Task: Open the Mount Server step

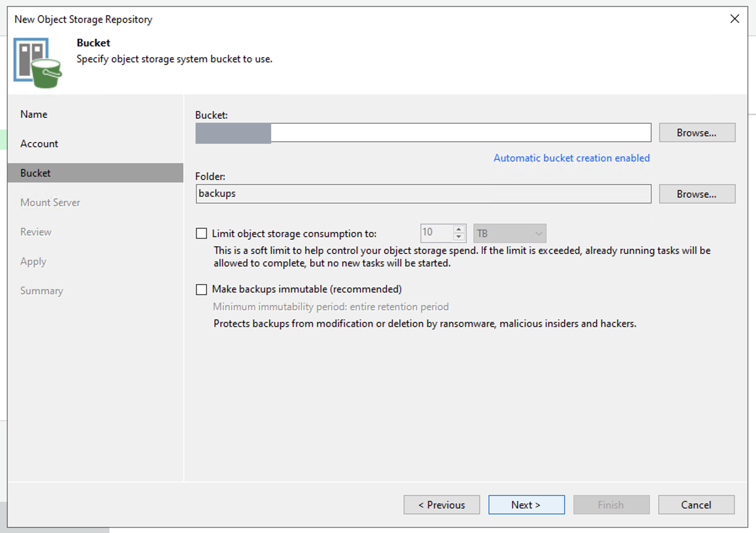Action: pyautogui.click(x=50, y=203)
